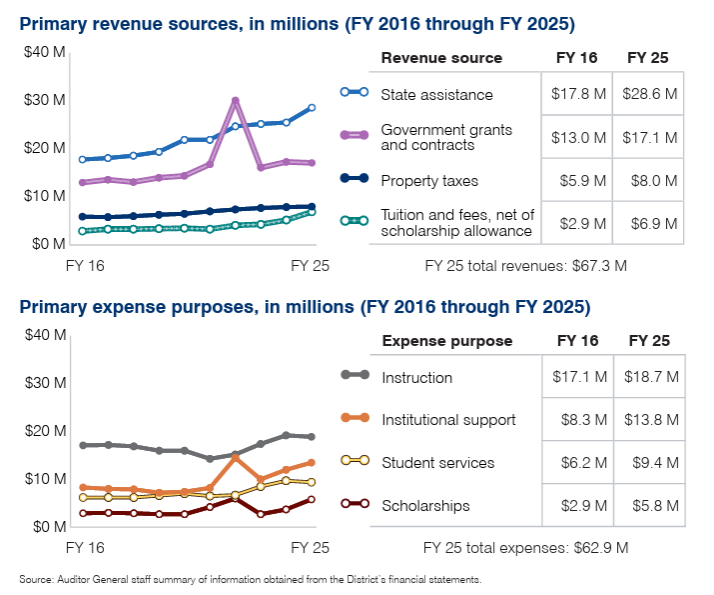This screenshot has width=714, height=595.
Task: Click the Government grants and contracts legend marker
Action: coord(355,135)
